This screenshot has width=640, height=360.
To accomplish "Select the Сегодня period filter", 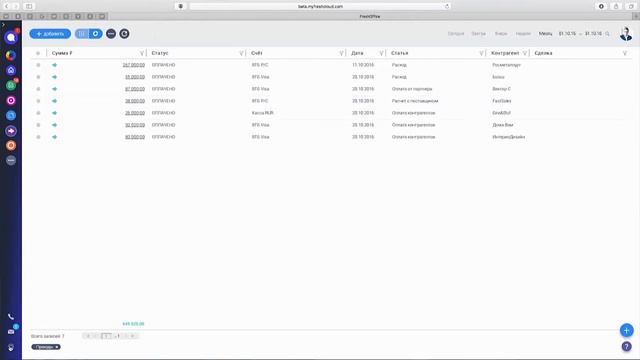I will point(456,33).
